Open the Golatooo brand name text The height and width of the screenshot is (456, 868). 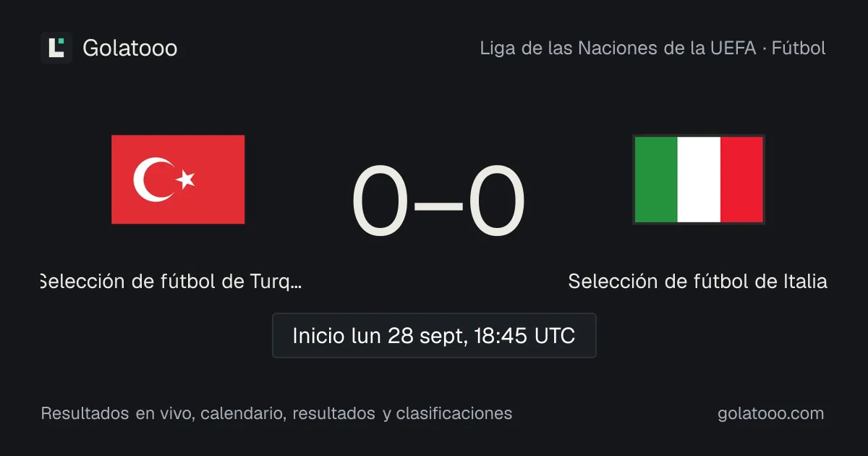click(x=130, y=48)
